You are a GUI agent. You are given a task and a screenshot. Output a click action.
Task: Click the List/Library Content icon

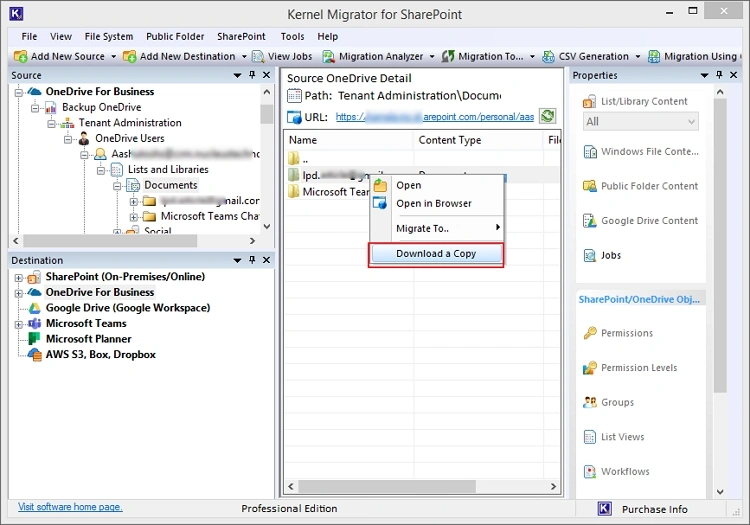(589, 101)
